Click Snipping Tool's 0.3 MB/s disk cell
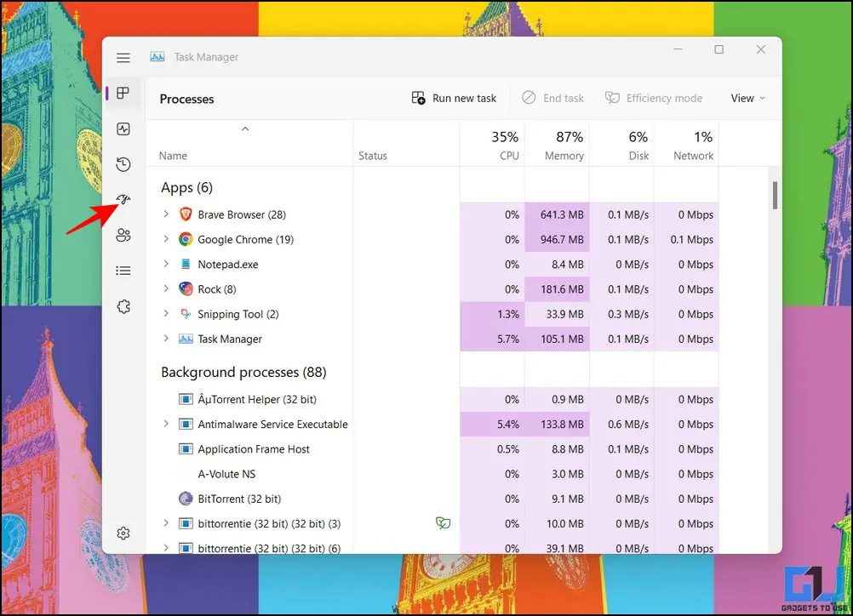The height and width of the screenshot is (616, 853). 622,314
